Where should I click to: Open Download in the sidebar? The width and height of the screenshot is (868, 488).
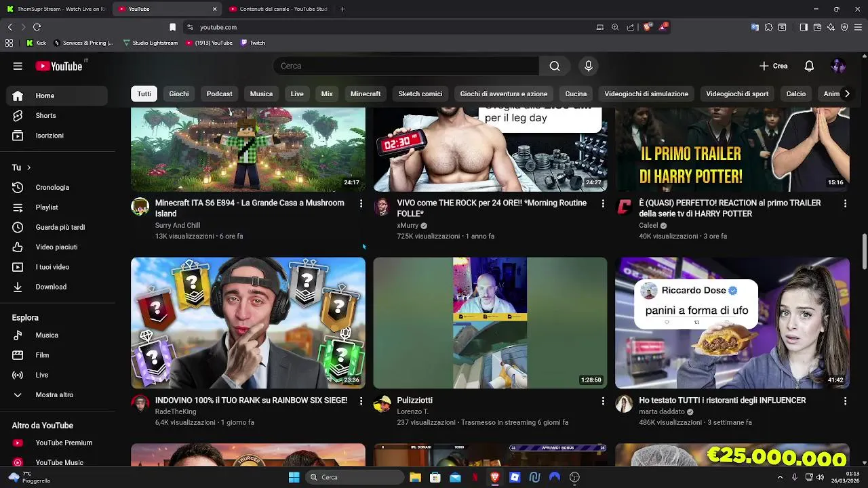tap(57, 287)
